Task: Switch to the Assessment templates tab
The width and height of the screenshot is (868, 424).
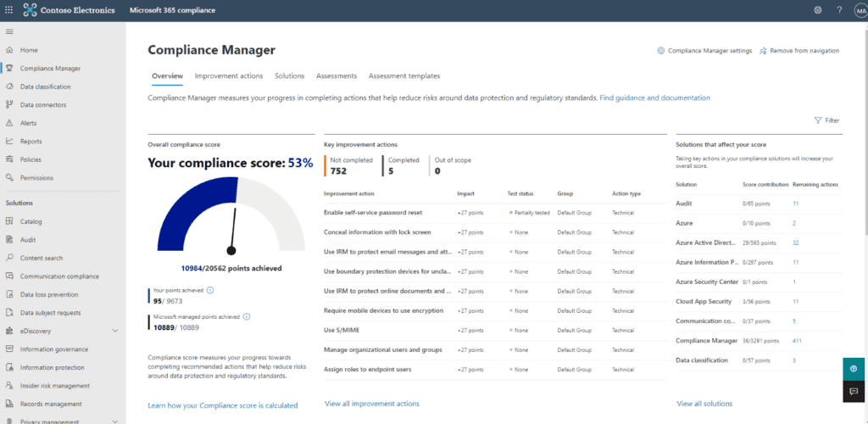Action: [x=404, y=75]
